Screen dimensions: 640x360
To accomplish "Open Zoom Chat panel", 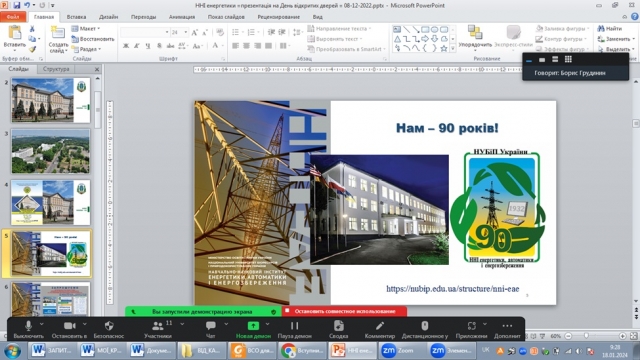I will coord(211,329).
